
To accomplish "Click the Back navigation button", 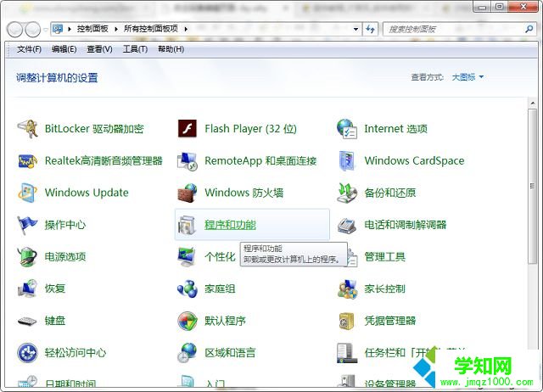I will pos(15,30).
